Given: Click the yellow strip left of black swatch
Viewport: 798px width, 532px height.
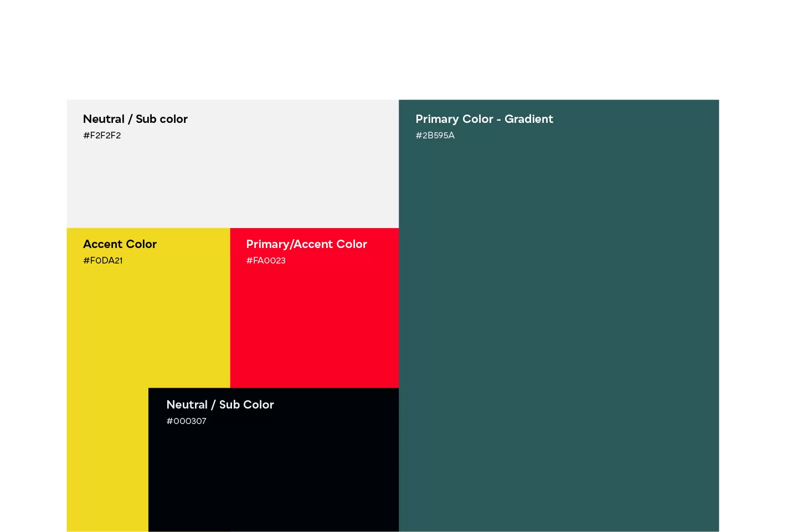Looking at the screenshot, I should tap(107, 459).
